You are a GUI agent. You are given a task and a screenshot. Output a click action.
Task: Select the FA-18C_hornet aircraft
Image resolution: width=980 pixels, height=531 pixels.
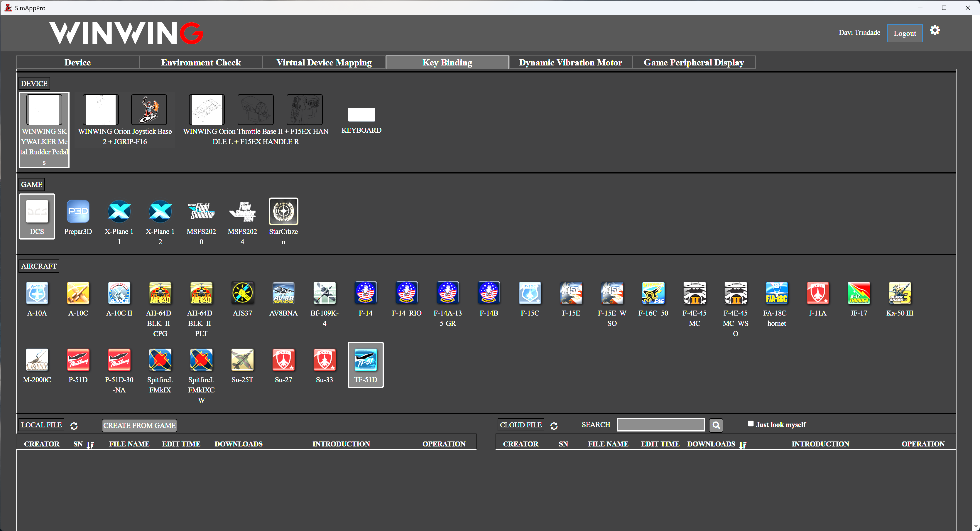tap(776, 293)
